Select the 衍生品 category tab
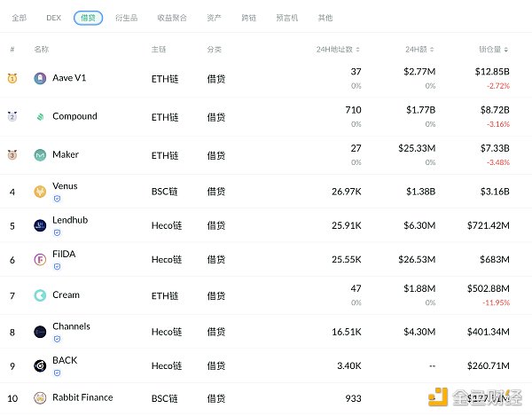532x416 pixels. pyautogui.click(x=128, y=18)
